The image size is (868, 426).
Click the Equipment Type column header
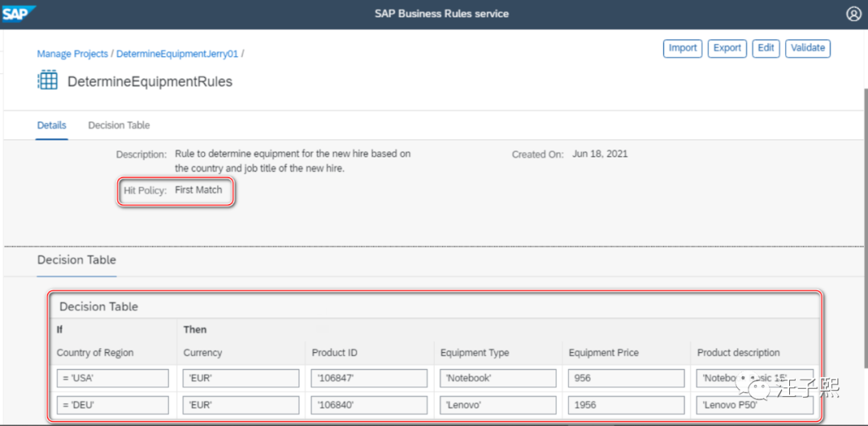click(x=474, y=352)
